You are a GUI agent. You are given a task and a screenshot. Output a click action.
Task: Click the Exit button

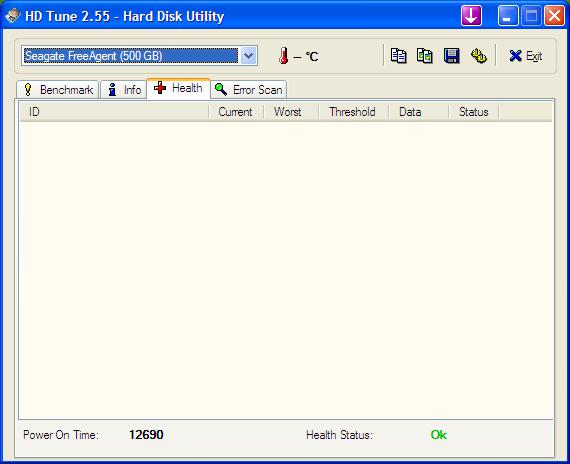[525, 56]
